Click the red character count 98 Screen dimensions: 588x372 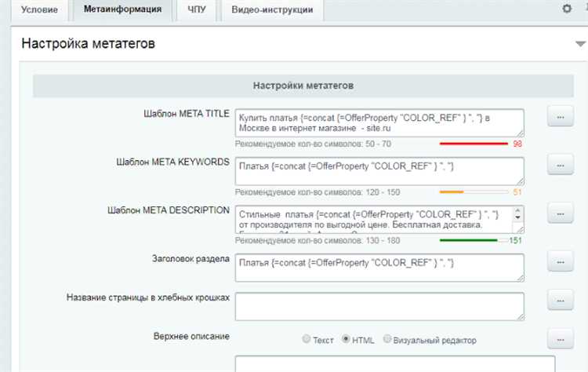click(x=517, y=144)
